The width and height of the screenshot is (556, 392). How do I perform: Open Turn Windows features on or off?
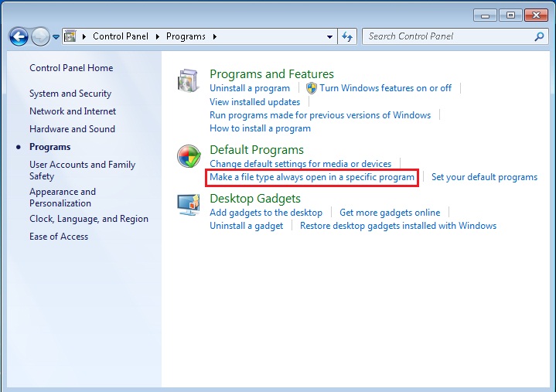385,88
